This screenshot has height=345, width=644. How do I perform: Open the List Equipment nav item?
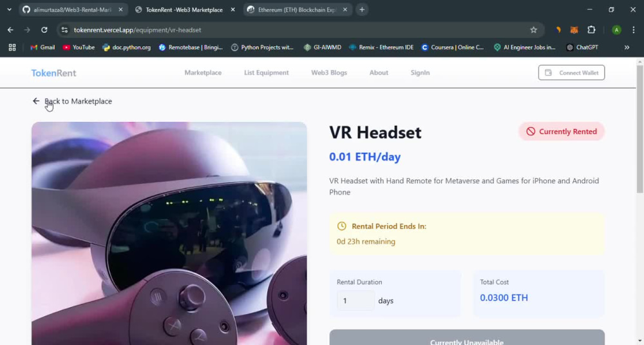266,73
